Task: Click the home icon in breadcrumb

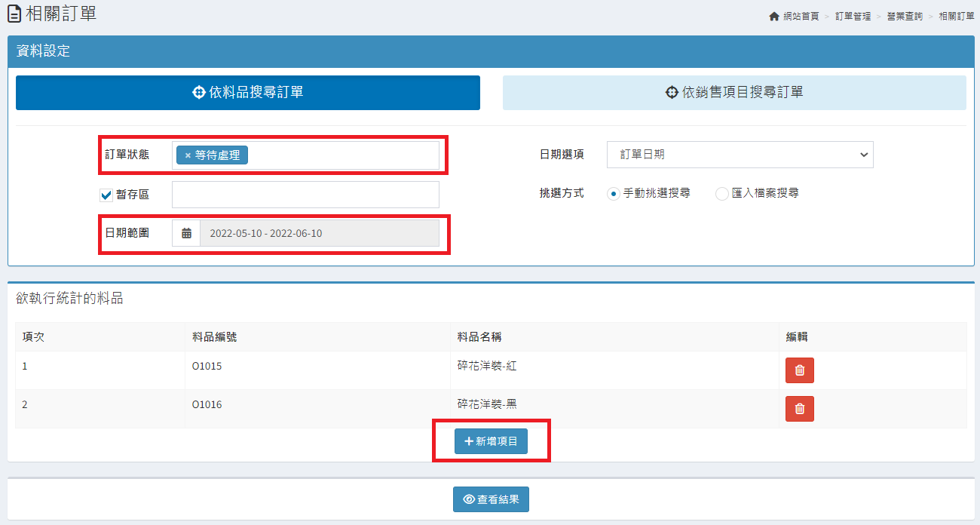Action: coord(773,16)
